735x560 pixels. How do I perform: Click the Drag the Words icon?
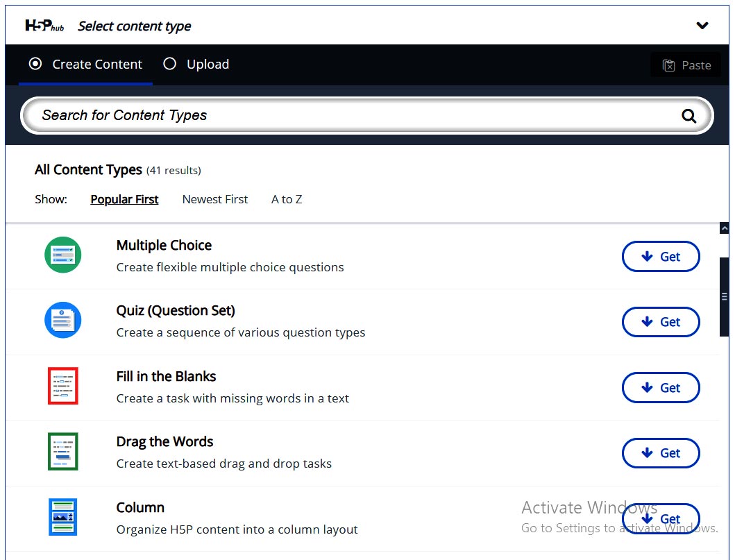click(63, 452)
